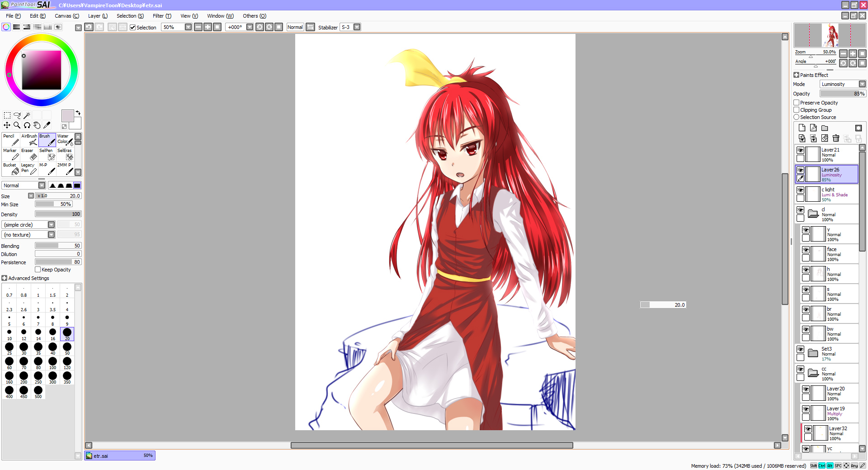
Task: Select the Legacy Pen tool
Action: (29, 169)
